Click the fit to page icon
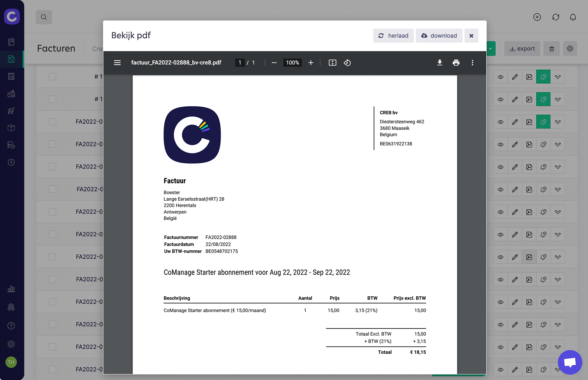The image size is (588, 380). coord(333,63)
